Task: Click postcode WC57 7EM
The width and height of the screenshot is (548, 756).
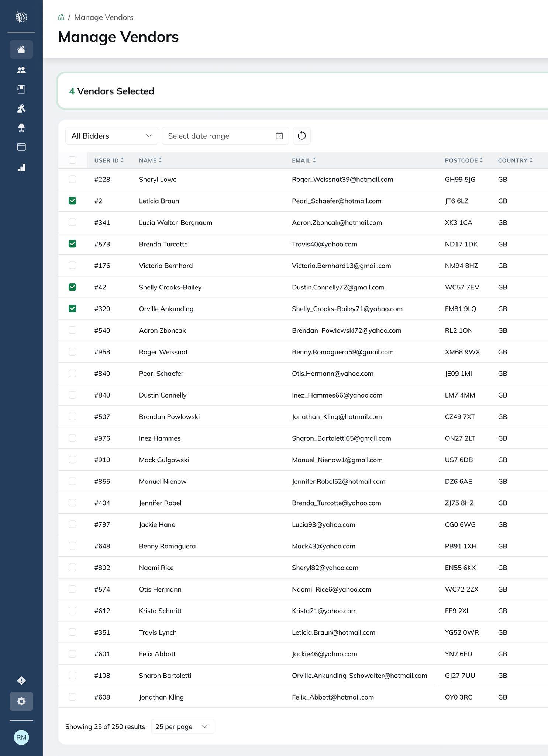Action: 462,287
